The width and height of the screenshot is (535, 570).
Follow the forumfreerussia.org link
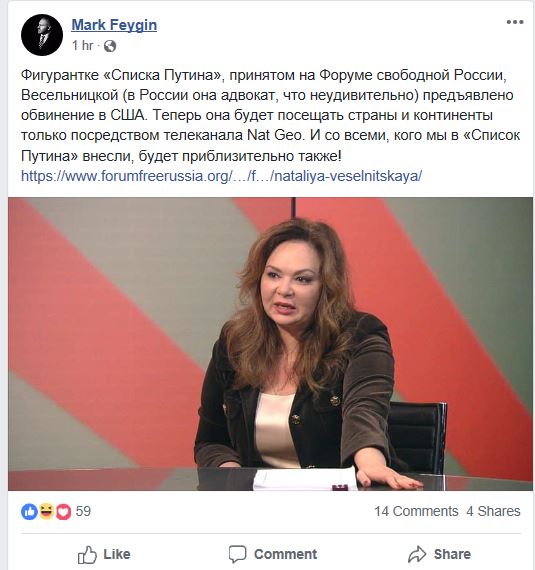(x=221, y=176)
